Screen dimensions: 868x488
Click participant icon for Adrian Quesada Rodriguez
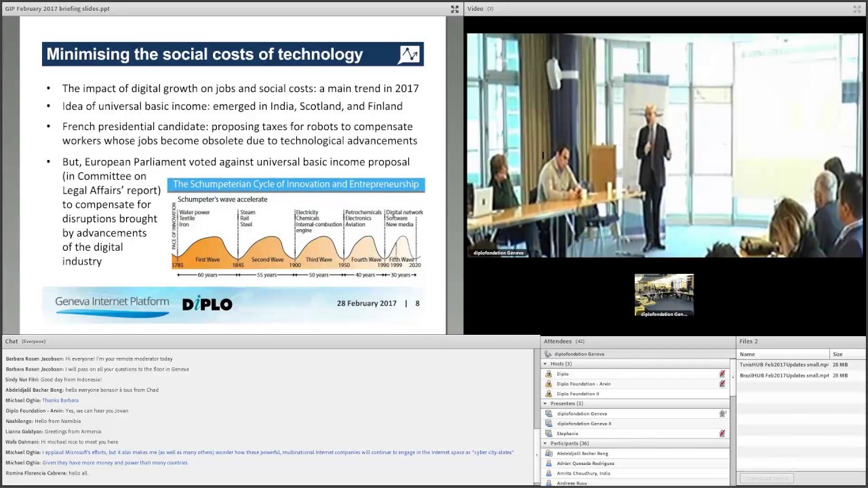pyautogui.click(x=549, y=464)
